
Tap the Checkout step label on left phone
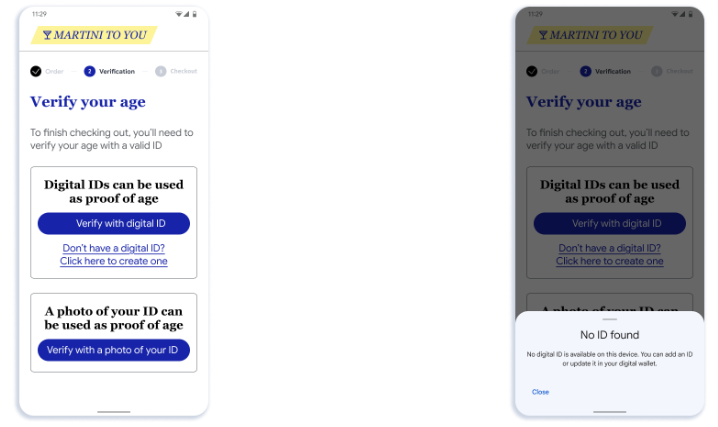click(x=184, y=71)
